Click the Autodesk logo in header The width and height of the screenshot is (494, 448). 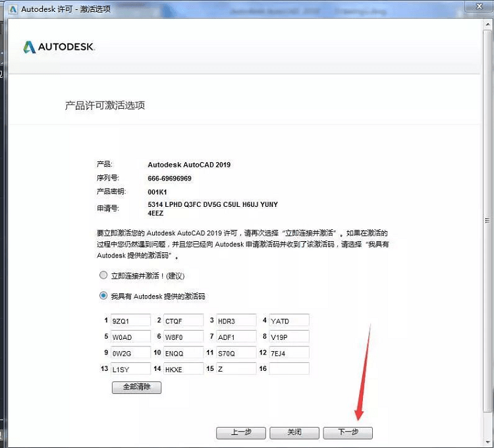(59, 47)
